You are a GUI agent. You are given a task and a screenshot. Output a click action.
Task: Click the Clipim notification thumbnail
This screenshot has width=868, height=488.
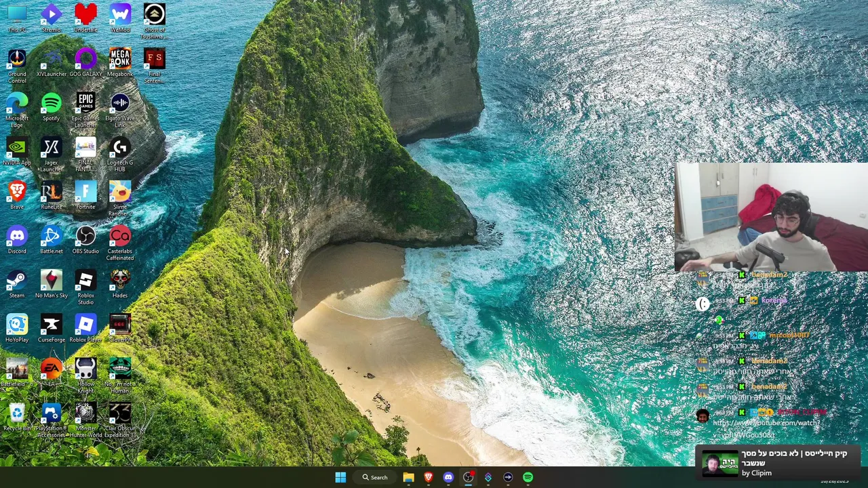(719, 464)
